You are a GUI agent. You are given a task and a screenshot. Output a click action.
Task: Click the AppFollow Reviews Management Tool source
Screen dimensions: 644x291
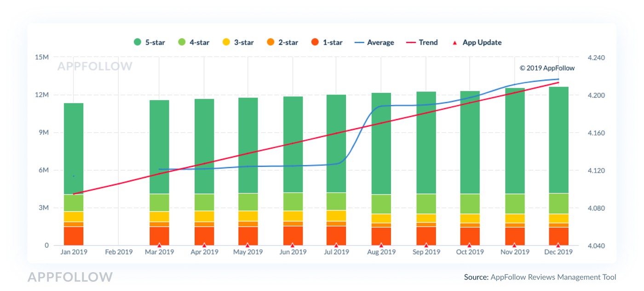(x=553, y=277)
